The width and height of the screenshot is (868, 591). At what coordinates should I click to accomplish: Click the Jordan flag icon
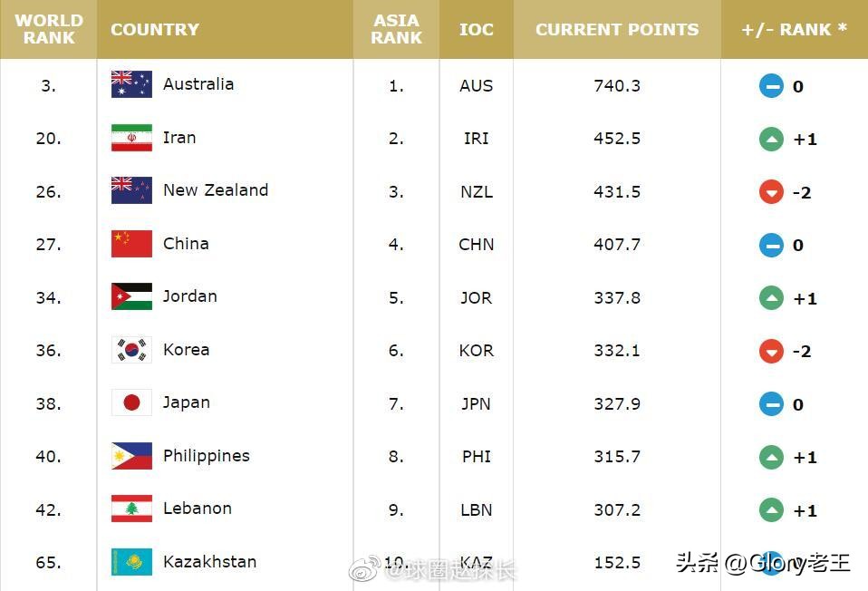coord(131,296)
